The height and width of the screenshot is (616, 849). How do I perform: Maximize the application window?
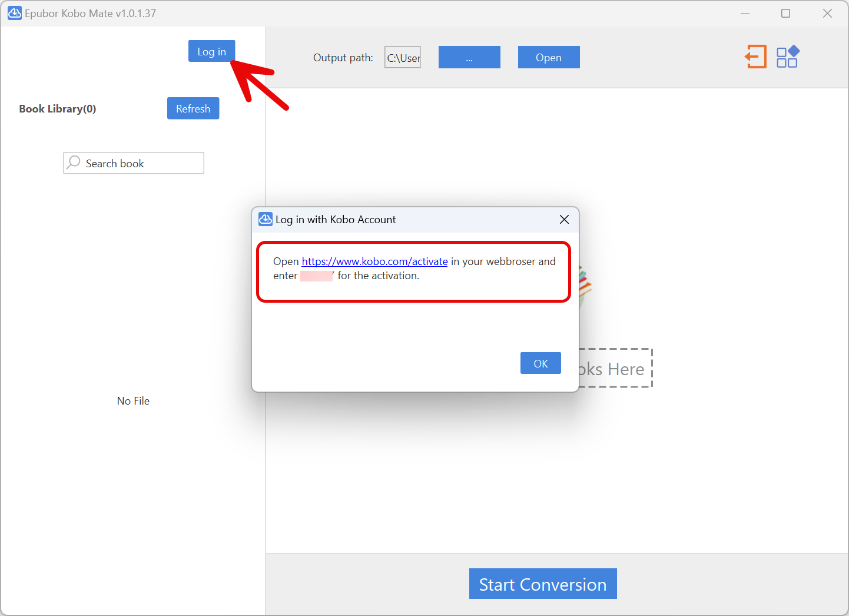[785, 13]
